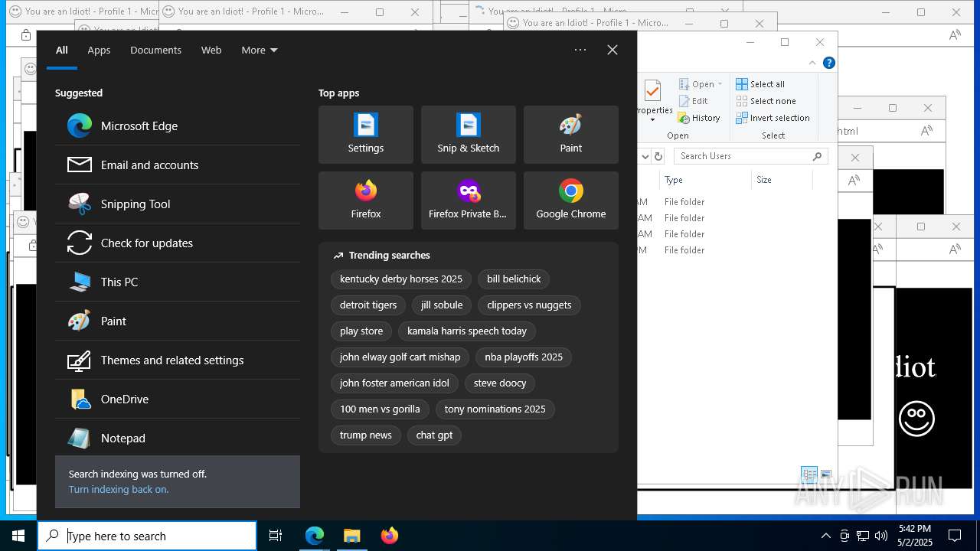Click Invert selection in File Explorer
This screenshot has width=980, height=551.
coord(773,118)
